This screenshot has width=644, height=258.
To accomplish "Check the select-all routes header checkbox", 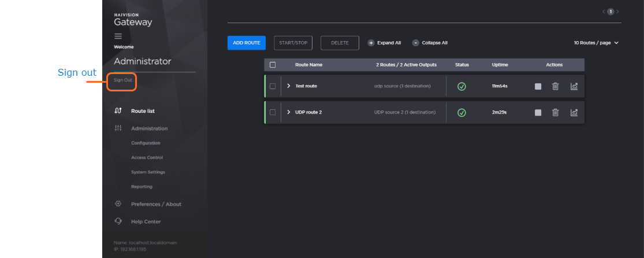I will click(x=273, y=65).
